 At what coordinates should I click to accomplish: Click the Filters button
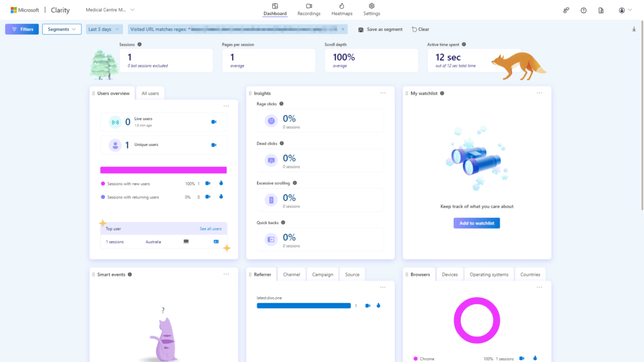(x=22, y=29)
